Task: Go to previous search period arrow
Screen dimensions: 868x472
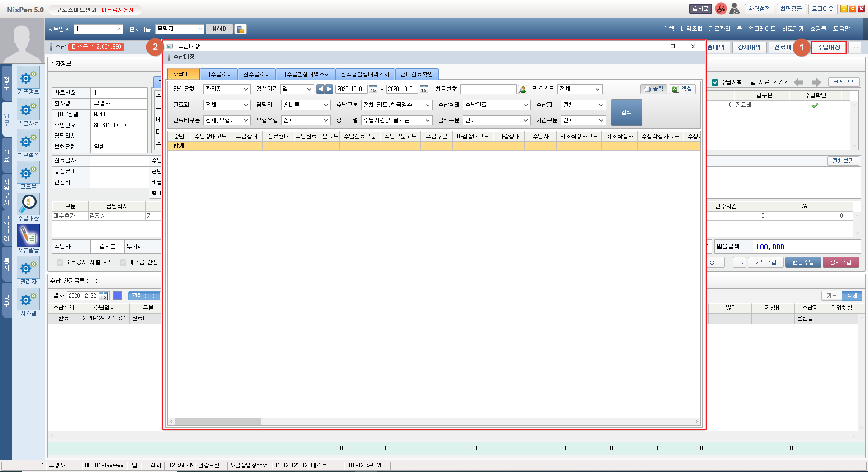Action: (x=320, y=89)
